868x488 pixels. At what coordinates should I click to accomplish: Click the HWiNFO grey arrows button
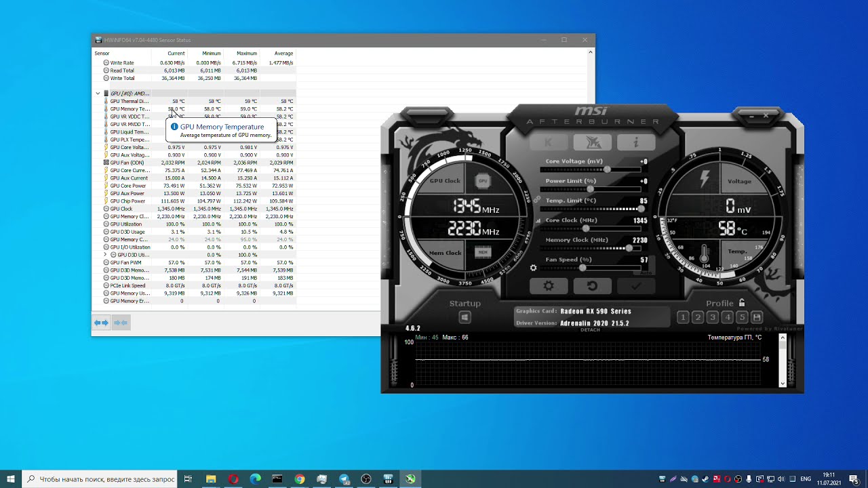coord(121,323)
